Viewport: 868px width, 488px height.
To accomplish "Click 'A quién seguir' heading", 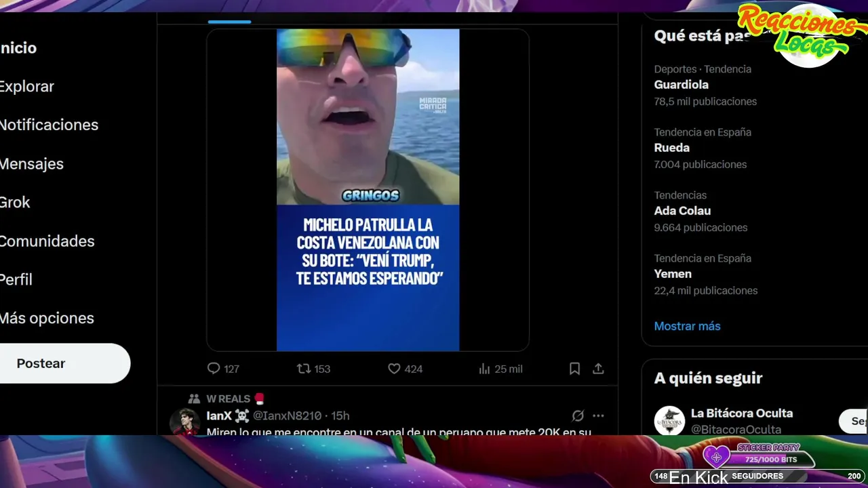I will click(708, 378).
